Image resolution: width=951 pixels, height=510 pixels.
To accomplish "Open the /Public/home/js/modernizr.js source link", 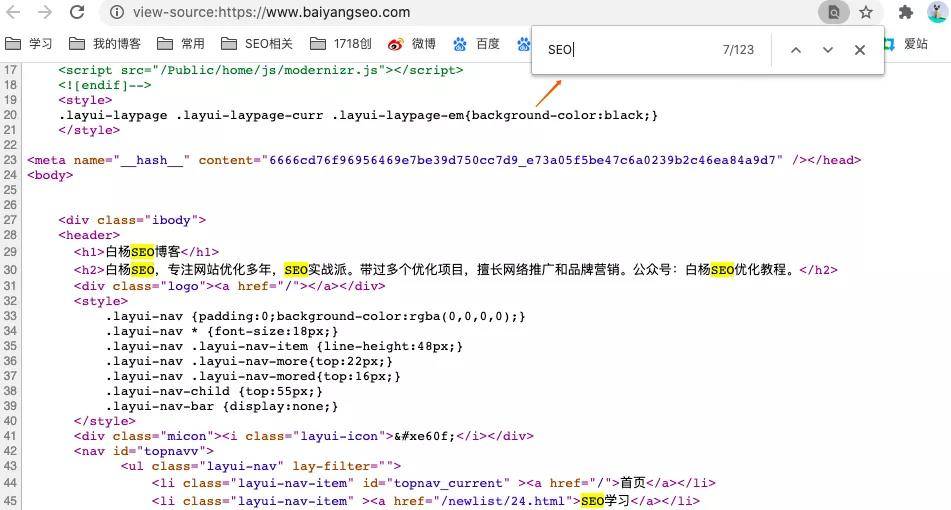I will pos(269,70).
